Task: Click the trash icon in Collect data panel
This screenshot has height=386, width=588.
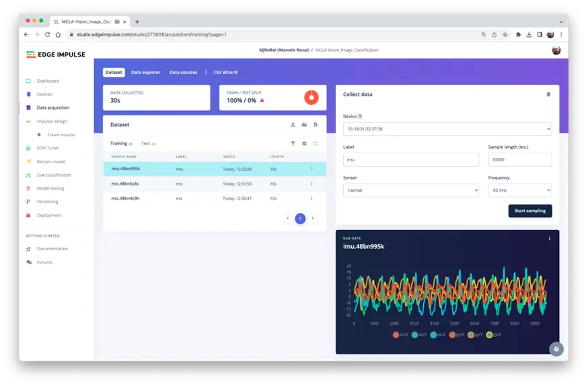Action: (x=548, y=95)
